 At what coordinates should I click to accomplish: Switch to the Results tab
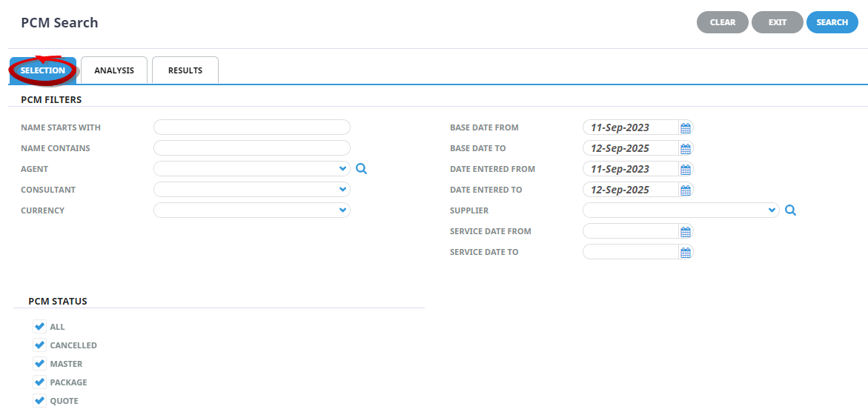tap(185, 70)
